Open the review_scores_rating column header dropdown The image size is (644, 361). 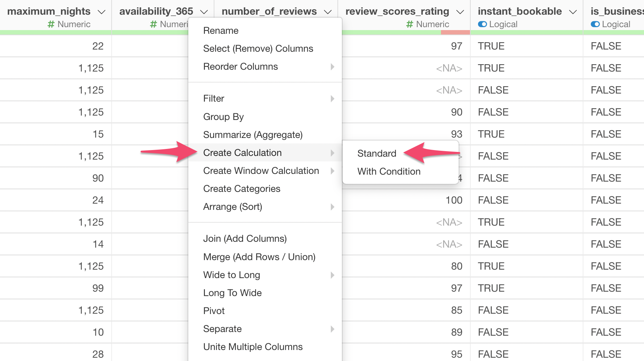(460, 11)
